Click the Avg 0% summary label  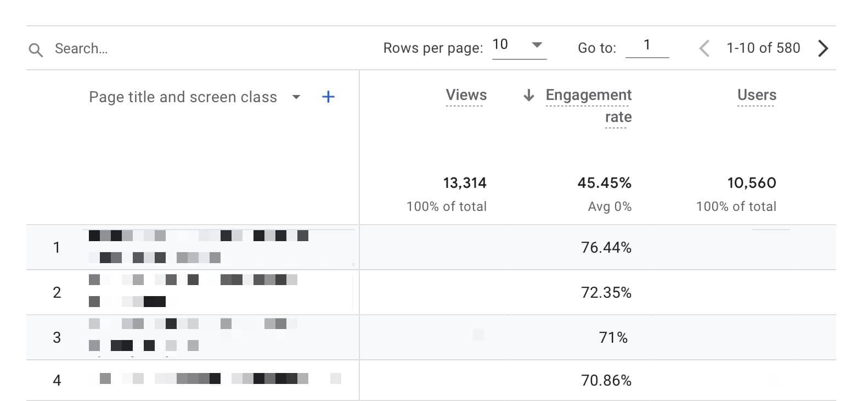(x=610, y=206)
